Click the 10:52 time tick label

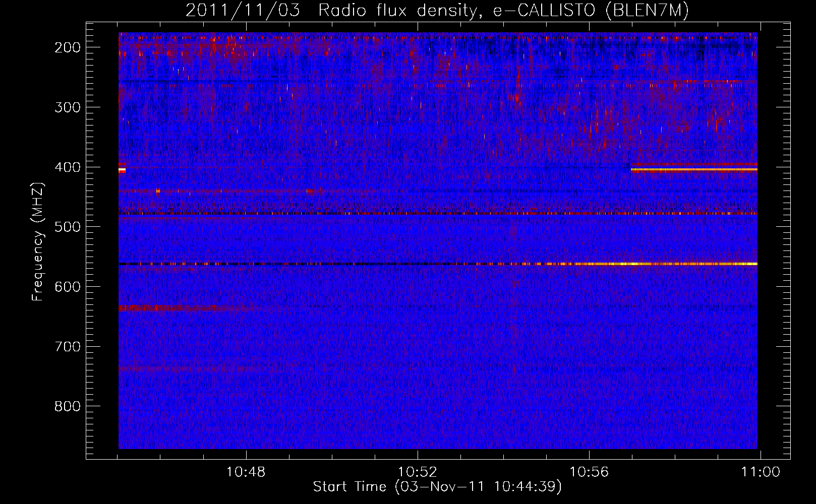point(417,472)
